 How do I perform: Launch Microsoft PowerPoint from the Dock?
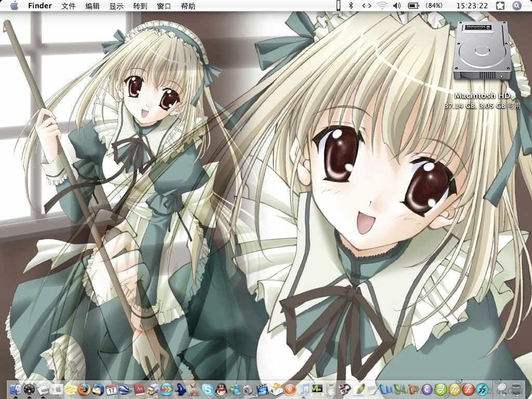pos(413,390)
